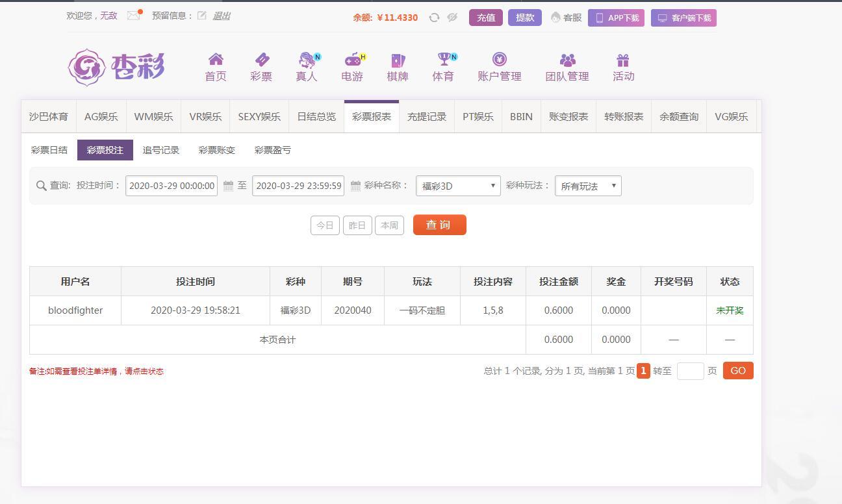Click the 昨日 quick filter
This screenshot has width=842, height=504.
[x=357, y=225]
